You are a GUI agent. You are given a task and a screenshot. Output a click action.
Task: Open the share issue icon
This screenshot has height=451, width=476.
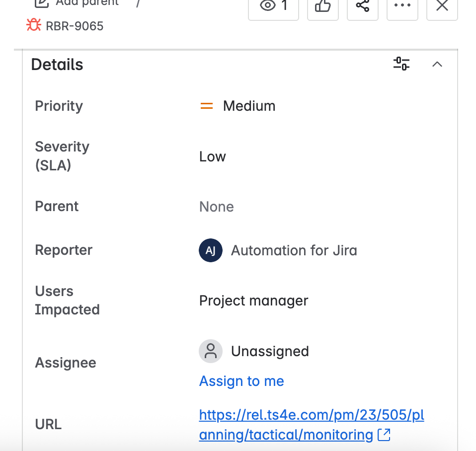[362, 6]
